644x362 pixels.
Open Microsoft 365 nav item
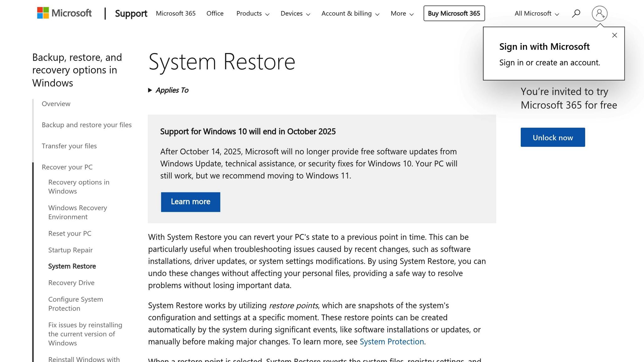coord(176,14)
